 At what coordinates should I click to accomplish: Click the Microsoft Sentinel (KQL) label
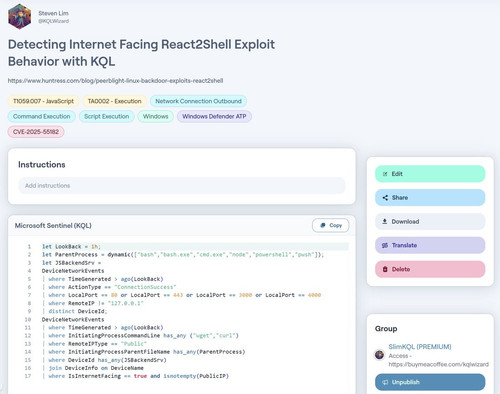click(x=53, y=226)
